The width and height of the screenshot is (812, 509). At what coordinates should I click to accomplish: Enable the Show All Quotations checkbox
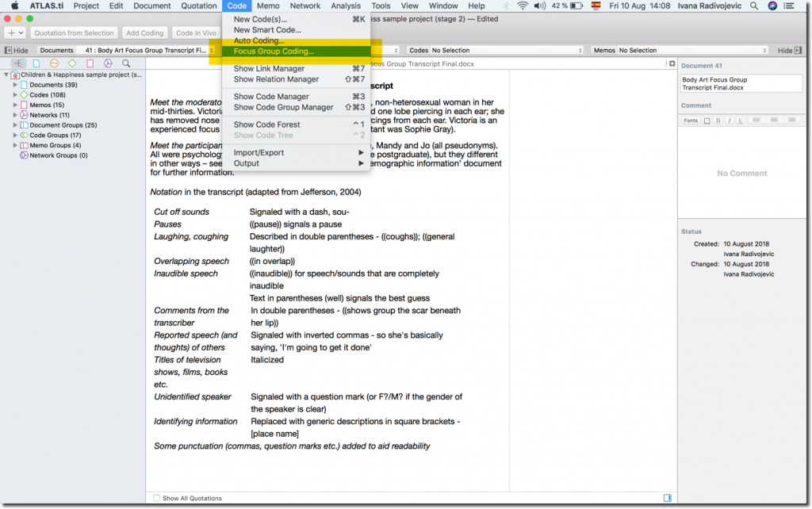click(156, 498)
